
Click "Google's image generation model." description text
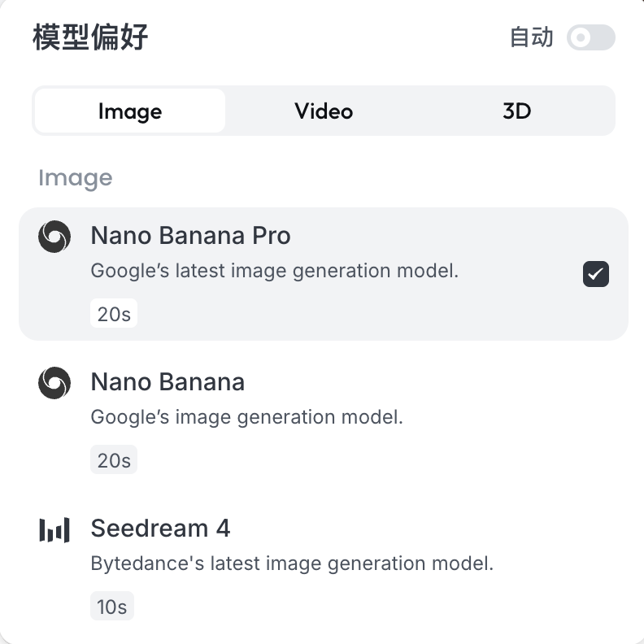coord(247,417)
